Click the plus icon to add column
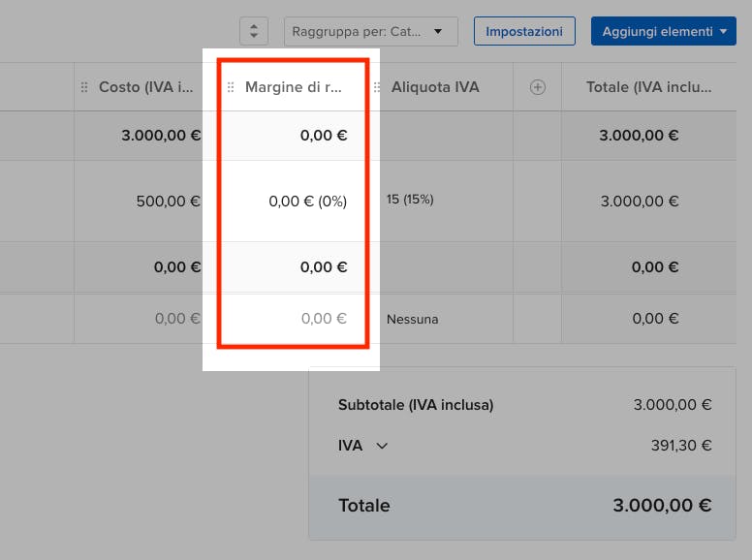 tap(538, 87)
